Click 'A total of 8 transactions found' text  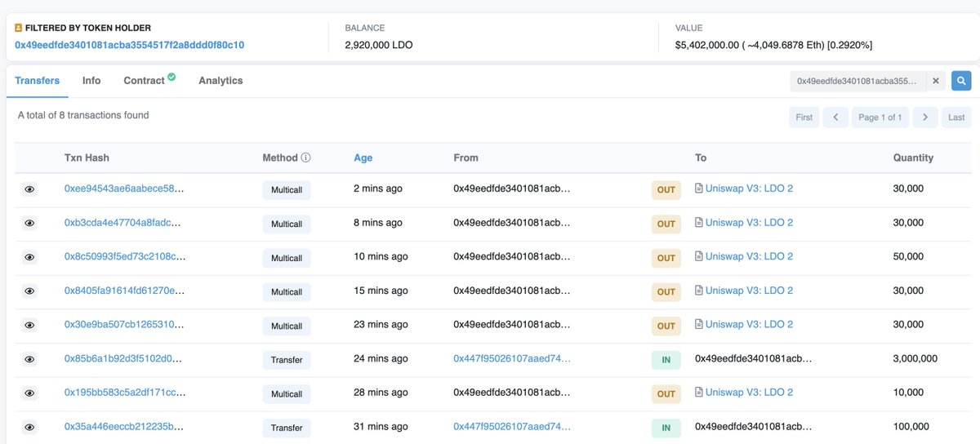point(83,115)
